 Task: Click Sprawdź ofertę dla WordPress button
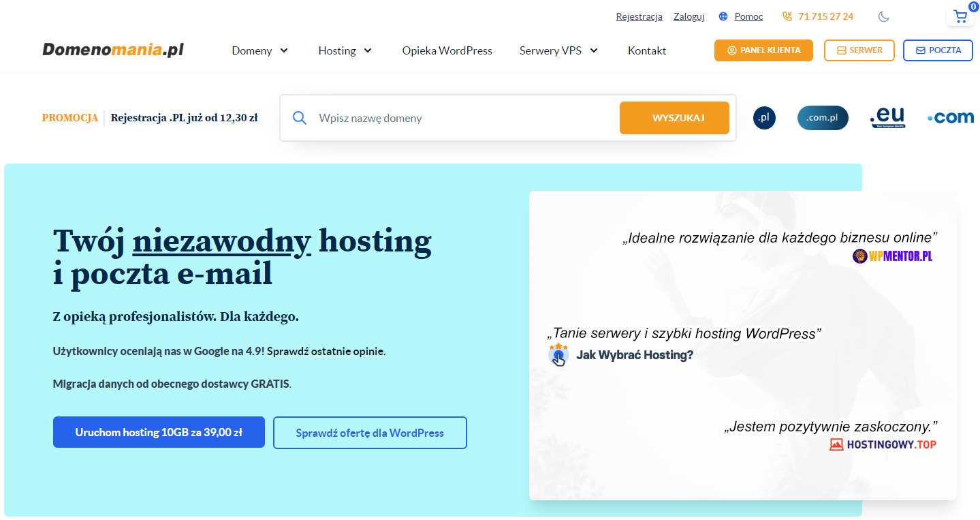pyautogui.click(x=370, y=433)
